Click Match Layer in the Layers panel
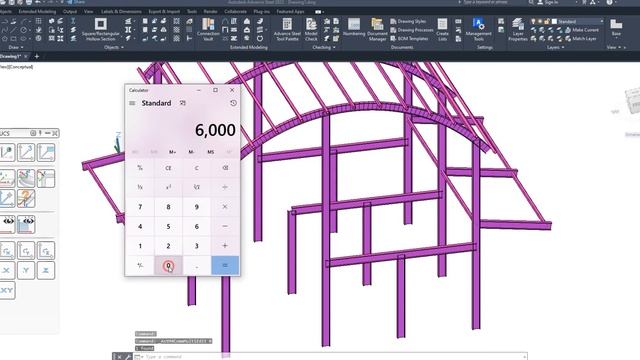This screenshot has height=360, width=640. 580,38
